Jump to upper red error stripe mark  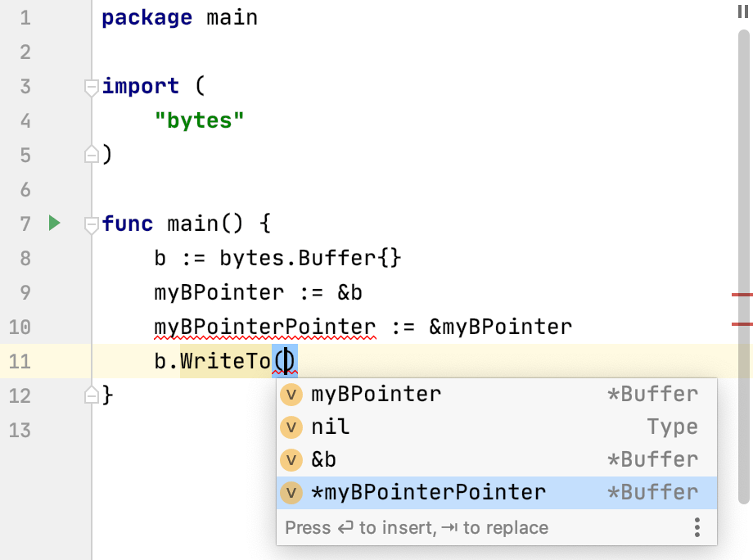(742, 295)
